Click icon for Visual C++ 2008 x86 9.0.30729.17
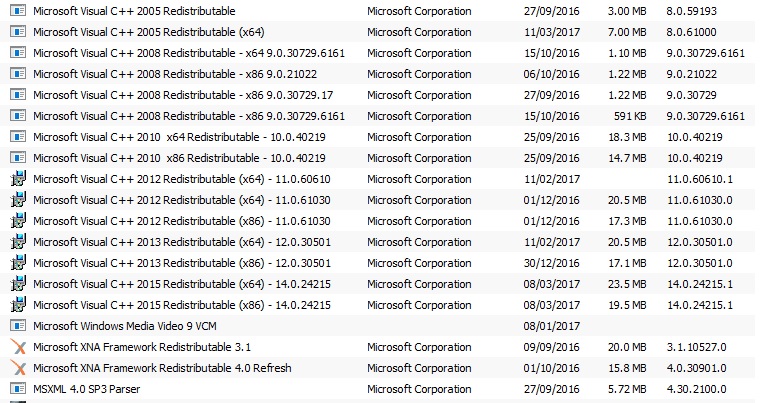Viewport: 764px width, 403px height. point(18,95)
